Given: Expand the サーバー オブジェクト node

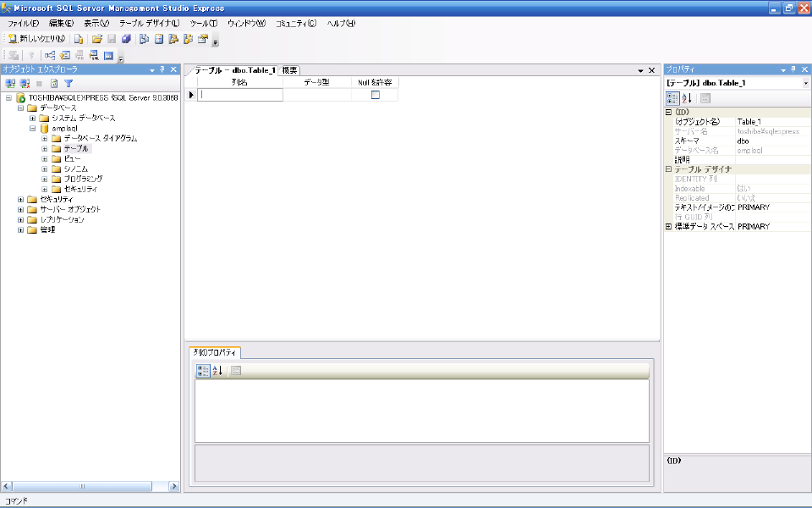Looking at the screenshot, I should coord(20,209).
